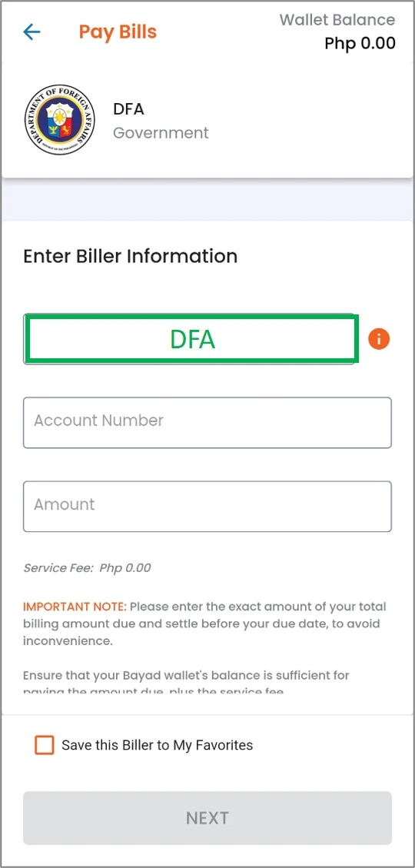Go back using the arrow icon
This screenshot has height=868, width=415.
[32, 32]
